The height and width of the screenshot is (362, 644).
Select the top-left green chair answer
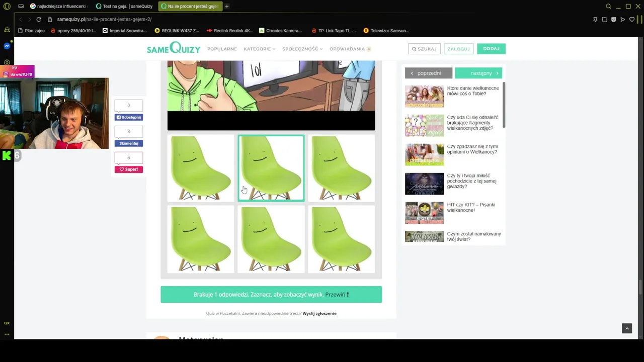[x=201, y=168]
